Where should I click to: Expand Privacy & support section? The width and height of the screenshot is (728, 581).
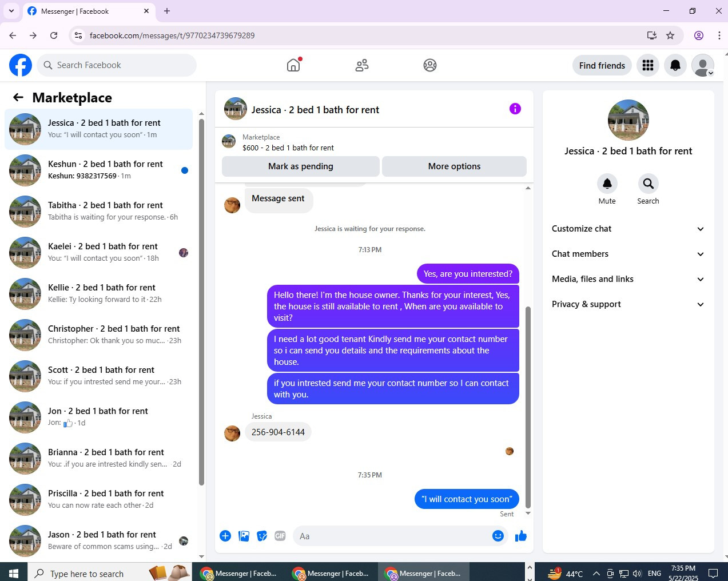(628, 304)
